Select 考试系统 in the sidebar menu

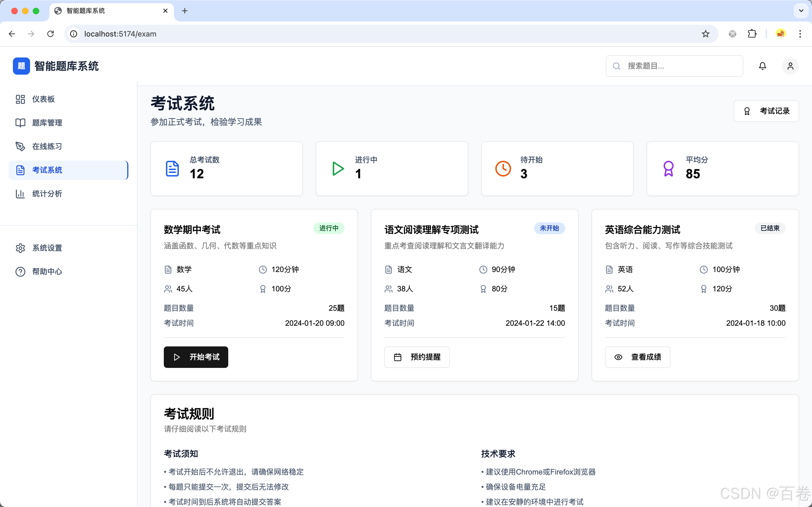[47, 170]
